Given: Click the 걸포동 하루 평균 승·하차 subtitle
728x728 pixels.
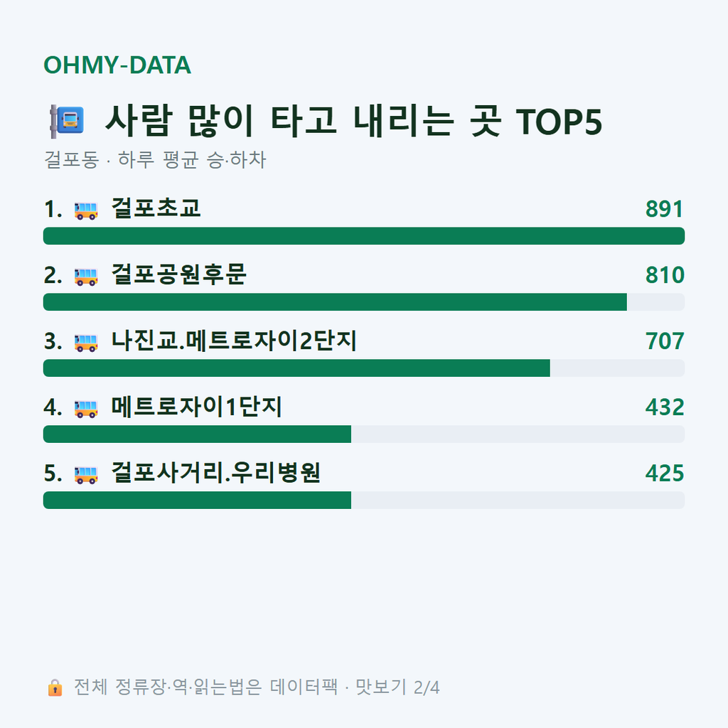Looking at the screenshot, I should click(155, 159).
